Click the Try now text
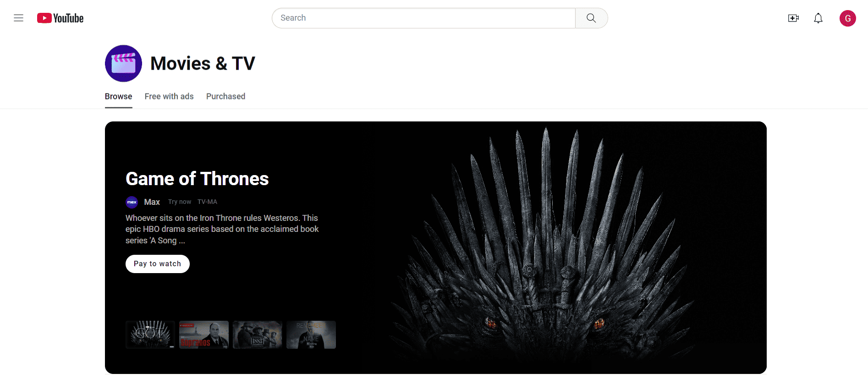 (180, 202)
